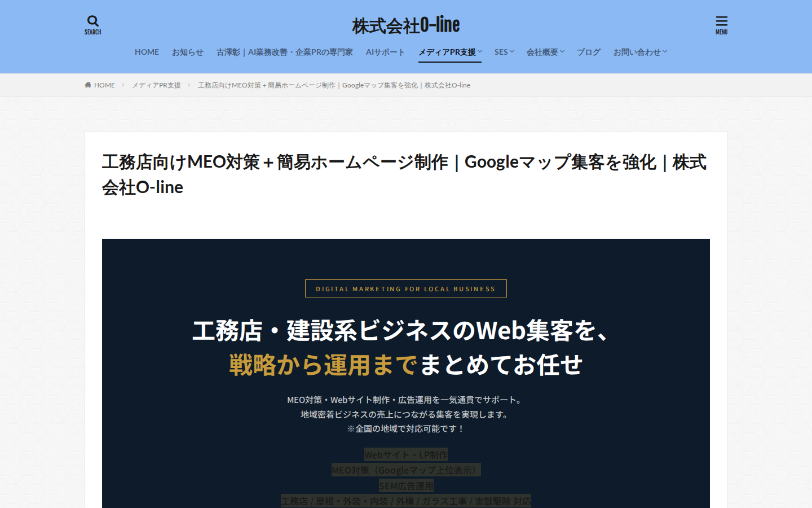
Task: Click the MEO対策（Googleマップ上位表示） tag
Action: (x=406, y=470)
